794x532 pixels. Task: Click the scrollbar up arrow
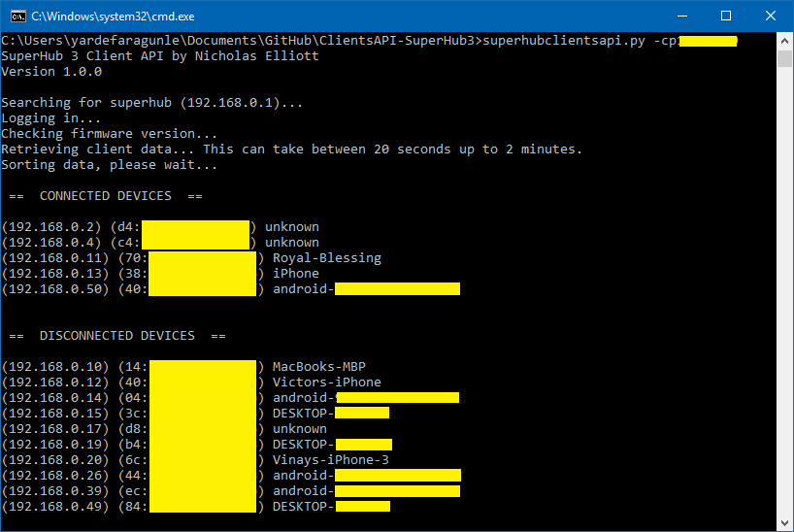(784, 41)
